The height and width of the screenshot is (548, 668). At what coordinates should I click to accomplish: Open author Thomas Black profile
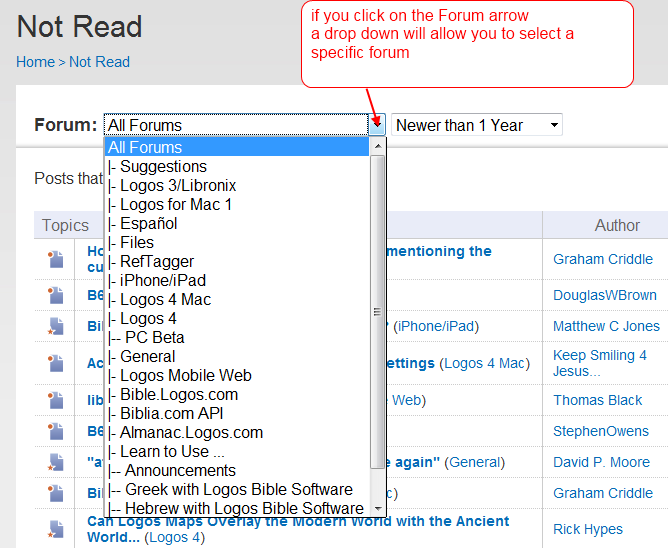597,400
